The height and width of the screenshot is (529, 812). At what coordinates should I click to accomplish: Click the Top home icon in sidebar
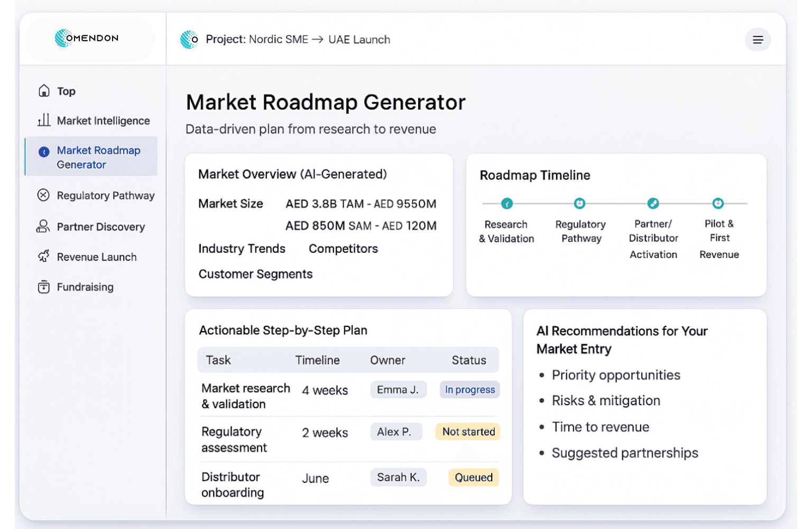(x=44, y=90)
